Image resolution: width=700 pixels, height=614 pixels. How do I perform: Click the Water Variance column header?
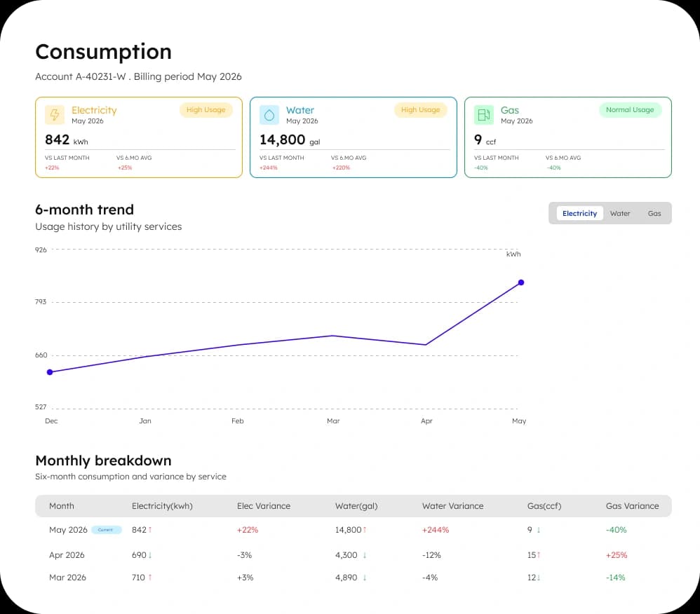[452, 506]
